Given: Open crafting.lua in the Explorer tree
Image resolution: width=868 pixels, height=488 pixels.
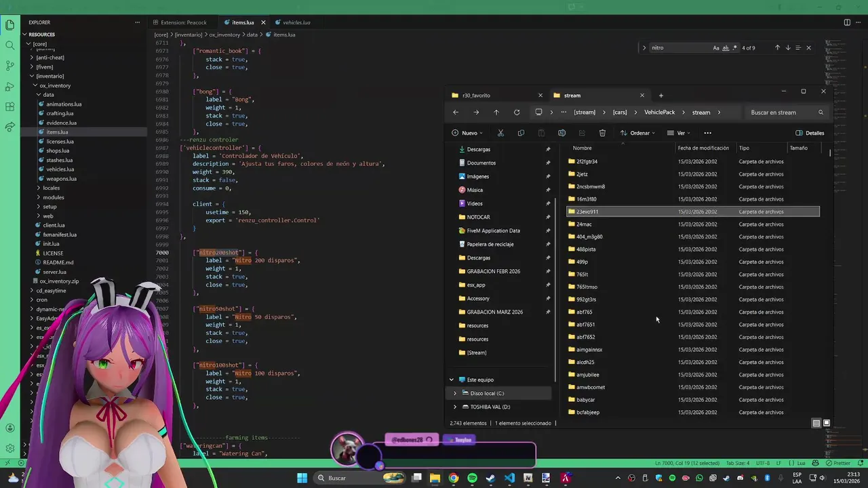Looking at the screenshot, I should tap(60, 114).
